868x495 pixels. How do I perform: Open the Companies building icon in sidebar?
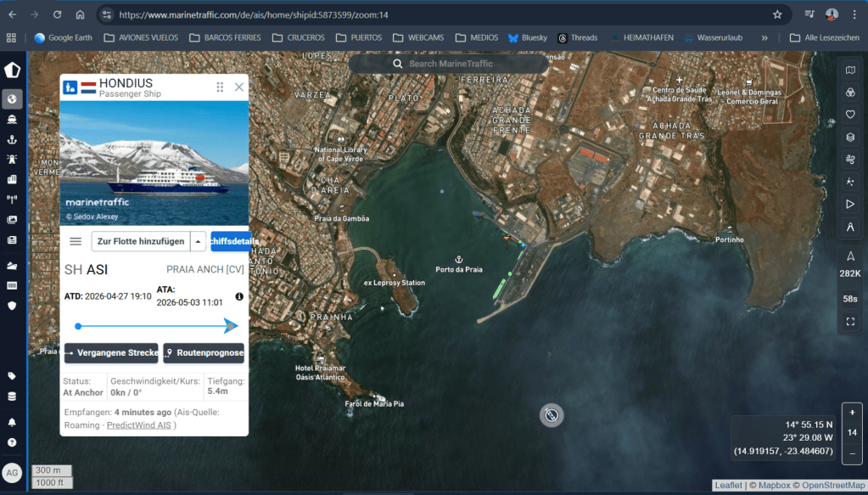[x=12, y=179]
